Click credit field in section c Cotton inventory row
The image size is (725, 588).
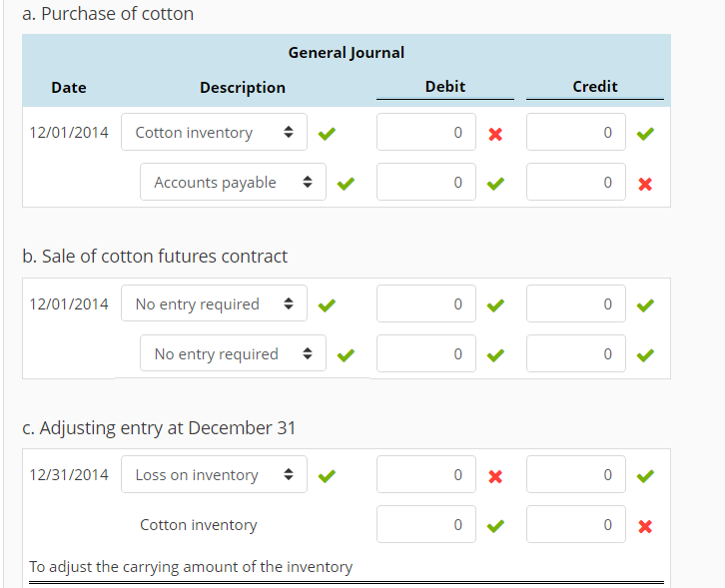576,525
